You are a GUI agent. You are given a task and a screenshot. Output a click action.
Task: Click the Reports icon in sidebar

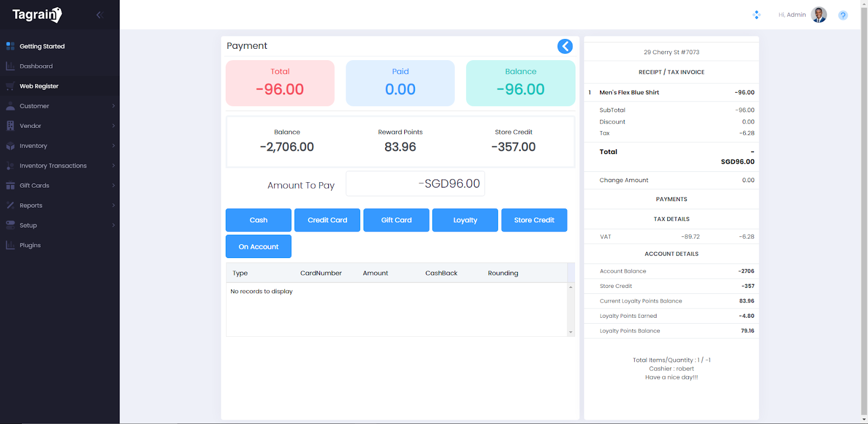point(10,205)
